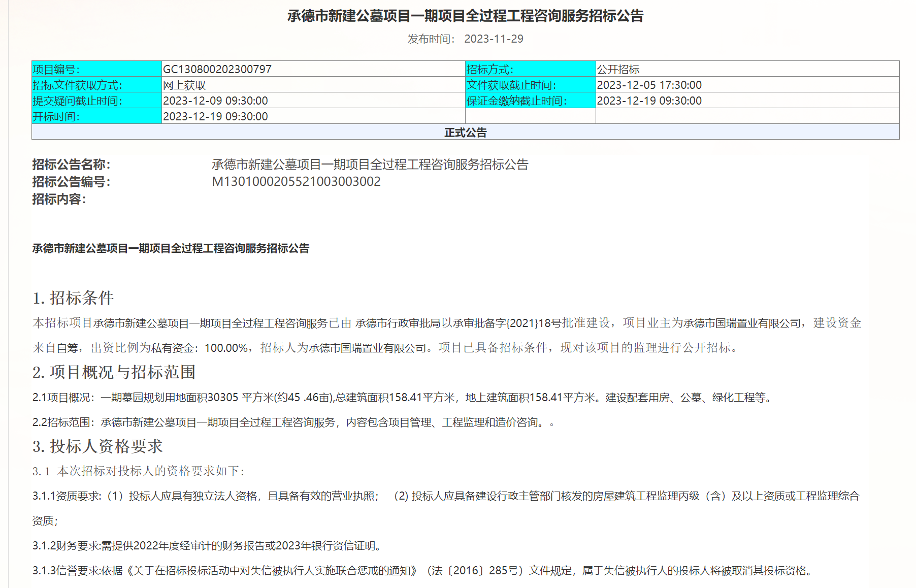This screenshot has width=916, height=588.
Task: Click heading 1. 招标条件
Action: [73, 298]
